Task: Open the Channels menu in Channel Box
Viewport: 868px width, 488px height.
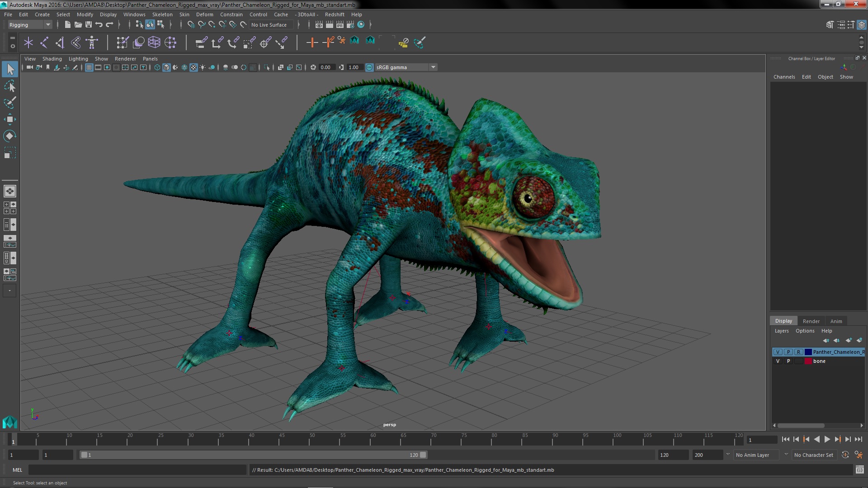Action: [x=784, y=77]
